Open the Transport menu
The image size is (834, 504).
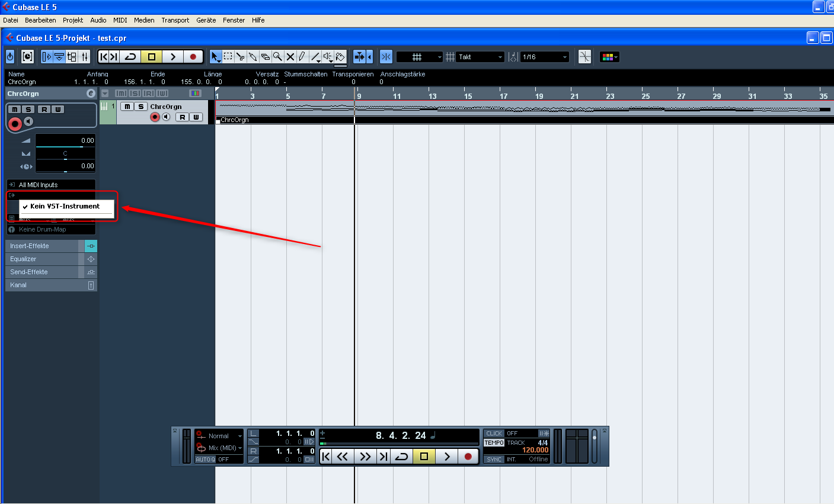click(175, 20)
